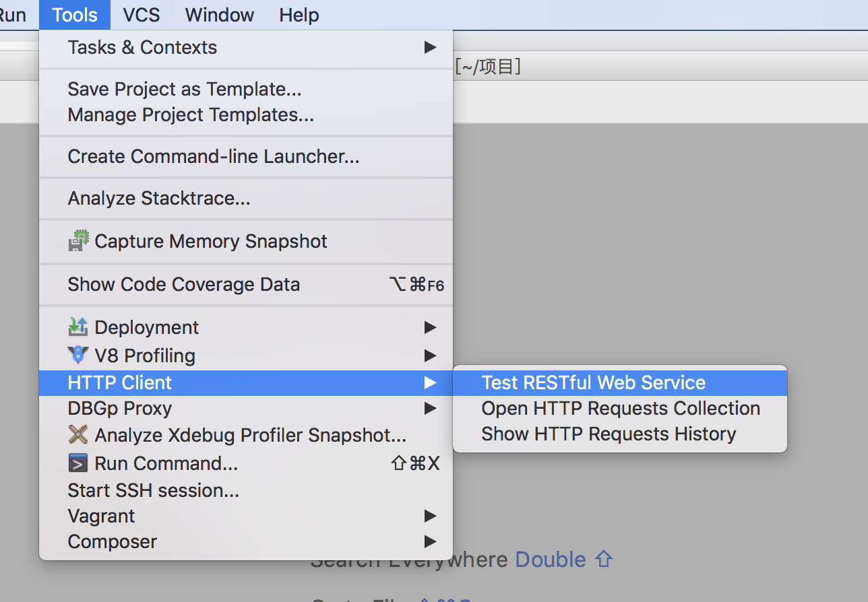
Task: Choose Open HTTP Requests Collection
Action: [x=620, y=408]
